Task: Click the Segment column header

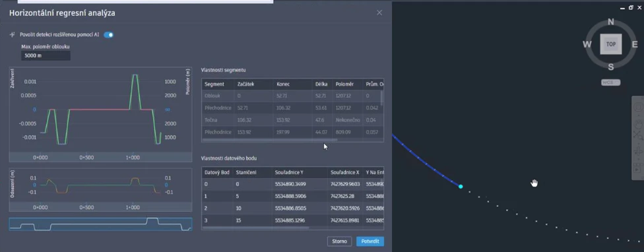Action: tap(218, 84)
